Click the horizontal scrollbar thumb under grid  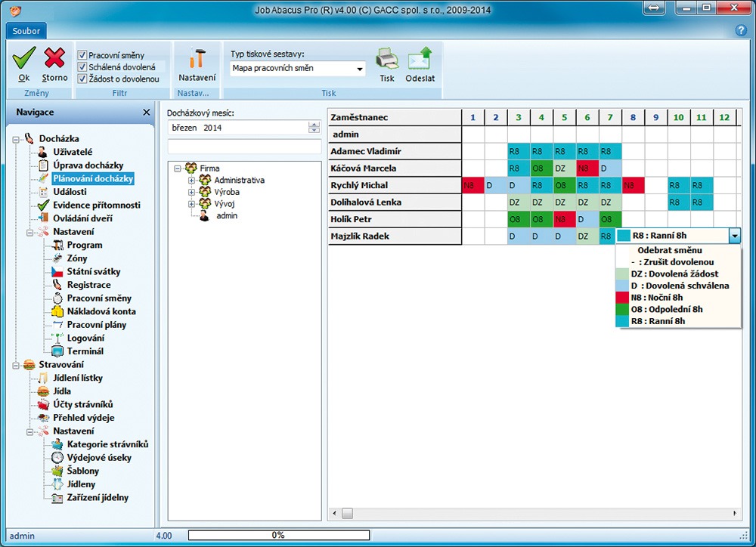pyautogui.click(x=347, y=513)
